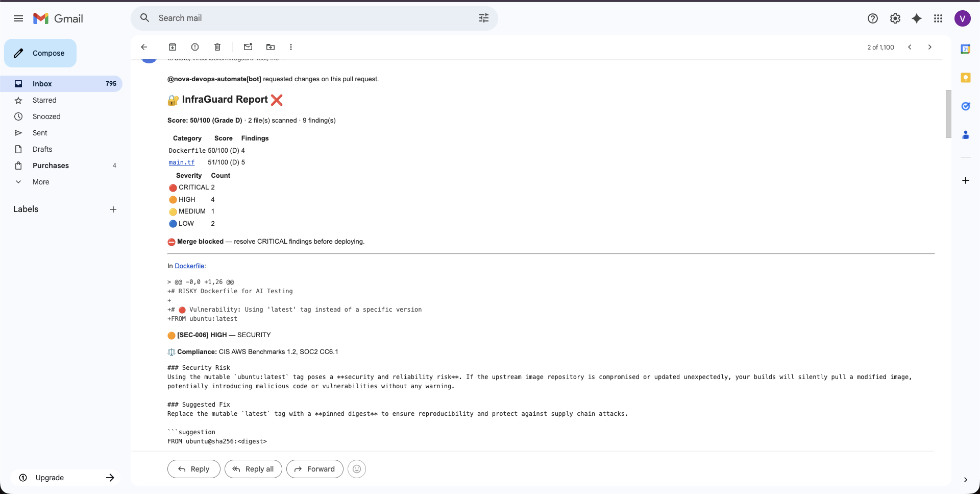This screenshot has height=494, width=980.
Task: Open Gemini sparkle icon
Action: click(917, 18)
